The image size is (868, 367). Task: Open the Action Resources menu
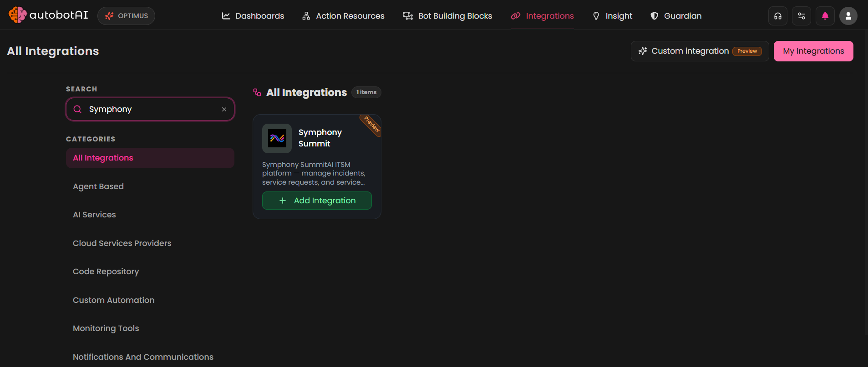[343, 16]
